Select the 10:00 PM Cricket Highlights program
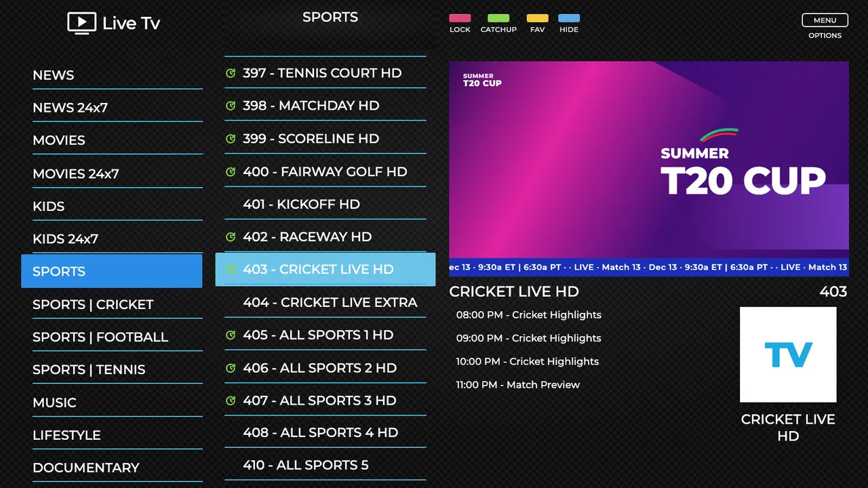This screenshot has height=488, width=868. click(x=528, y=361)
